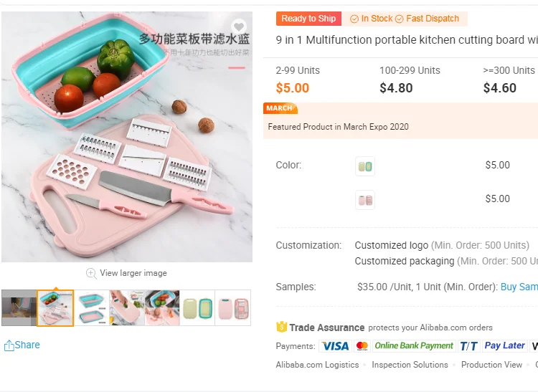Click the heart favorite icon on product image

(239, 27)
